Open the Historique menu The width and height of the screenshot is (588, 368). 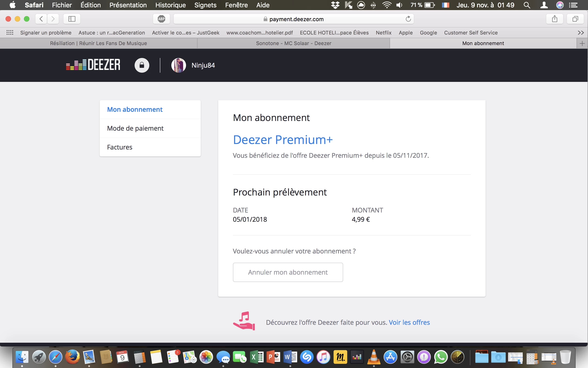pos(171,5)
